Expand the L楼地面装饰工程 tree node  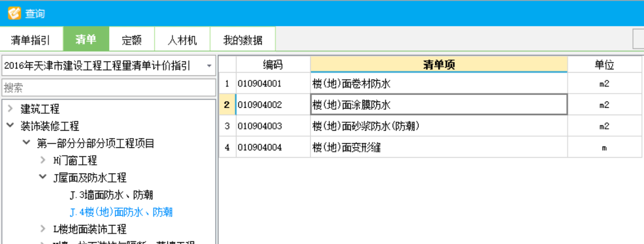[43, 229]
